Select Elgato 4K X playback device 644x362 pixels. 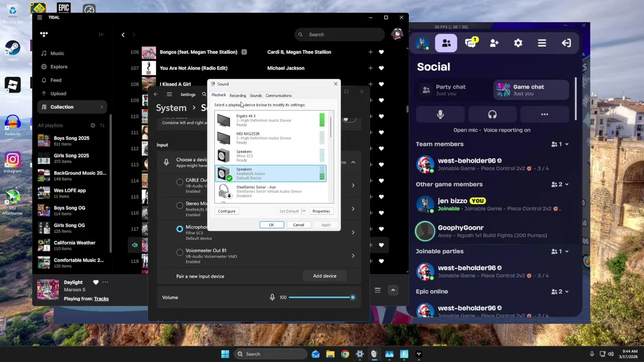coord(271,120)
